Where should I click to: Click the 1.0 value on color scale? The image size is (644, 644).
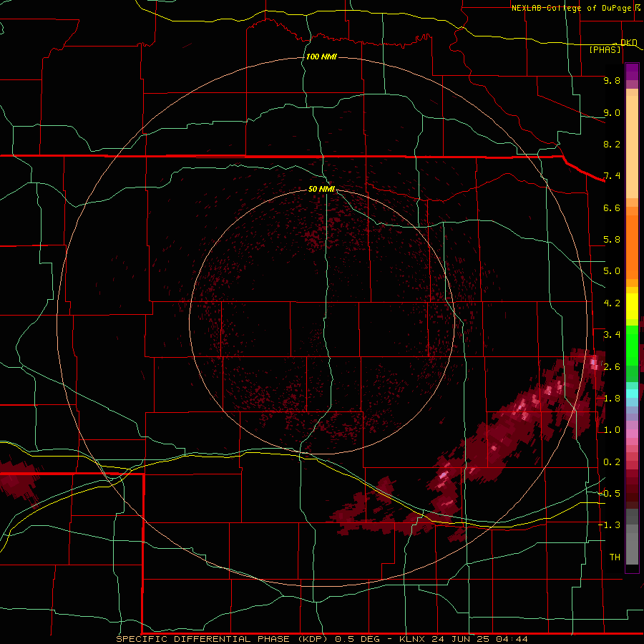tap(612, 430)
